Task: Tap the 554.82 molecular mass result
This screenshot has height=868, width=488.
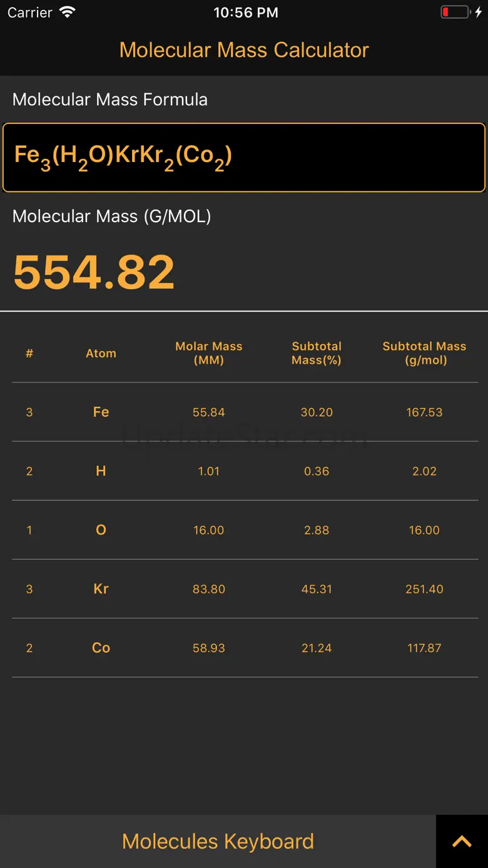Action: tap(94, 273)
